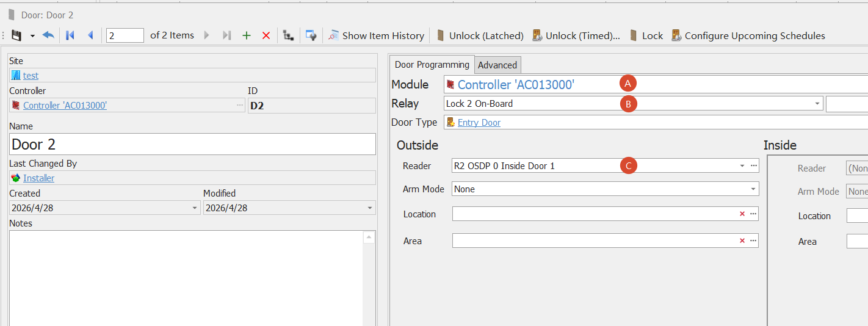Click ellipsis in Outside Location field
This screenshot has height=326, width=868.
(754, 214)
